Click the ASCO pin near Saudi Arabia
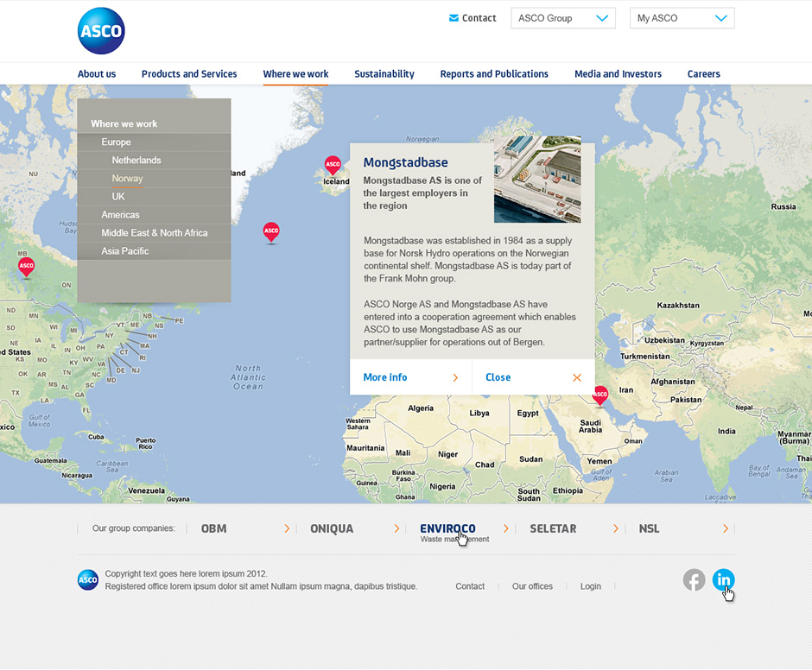Screen dimensions: 812x670 click(x=599, y=395)
